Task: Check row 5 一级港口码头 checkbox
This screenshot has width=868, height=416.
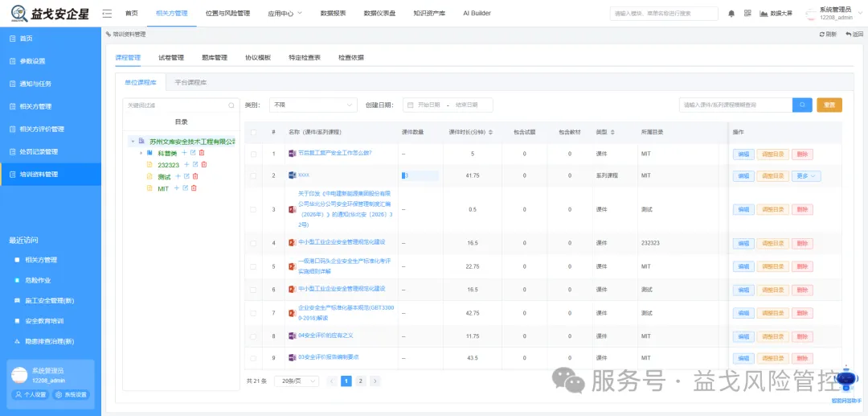Action: tap(253, 266)
